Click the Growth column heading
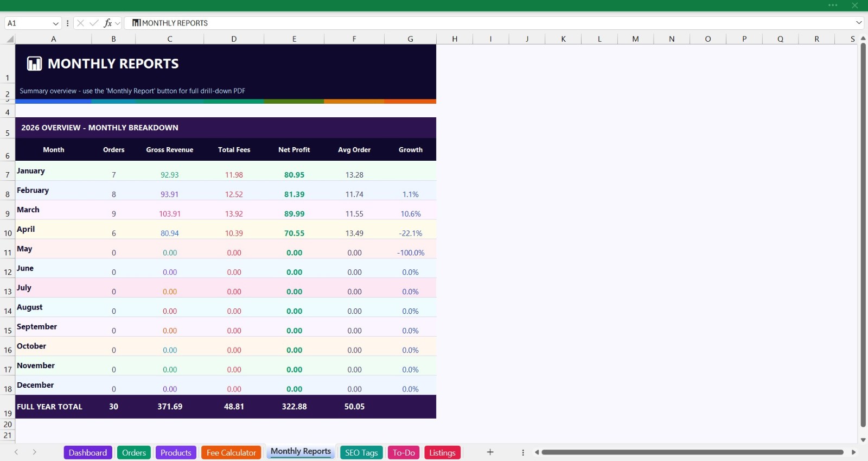868x461 pixels. pos(410,149)
